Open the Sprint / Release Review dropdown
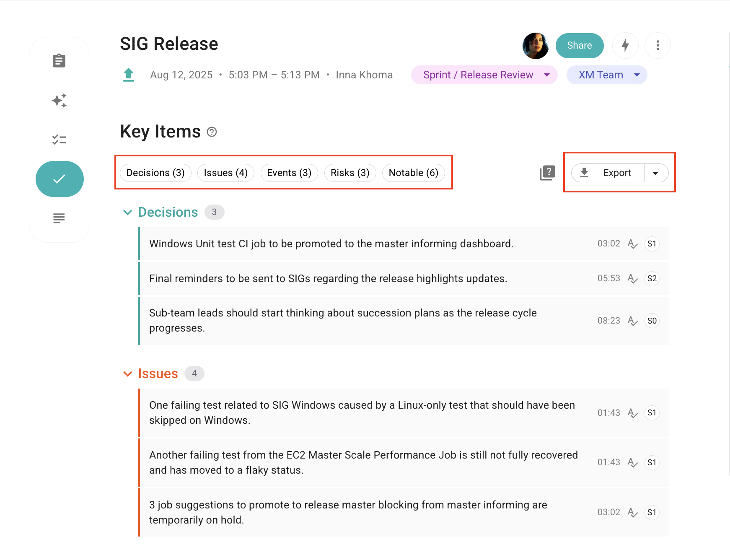Viewport: 730px width, 560px height. [484, 75]
